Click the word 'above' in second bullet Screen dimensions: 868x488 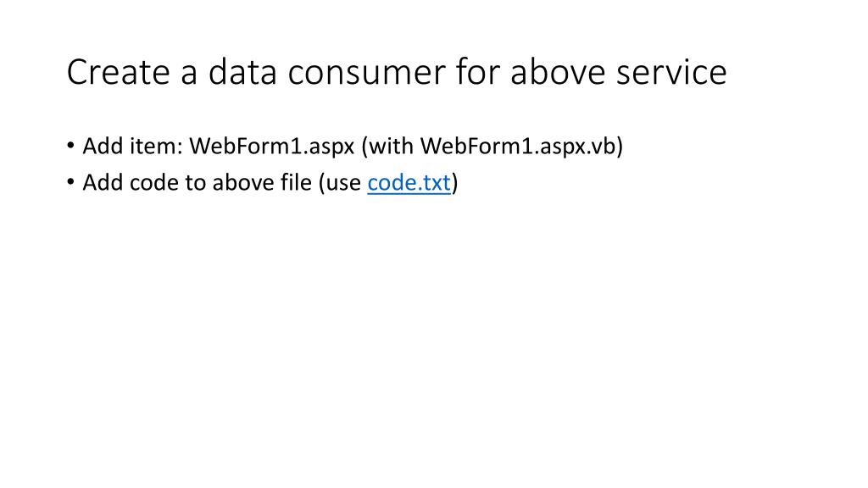tap(241, 183)
